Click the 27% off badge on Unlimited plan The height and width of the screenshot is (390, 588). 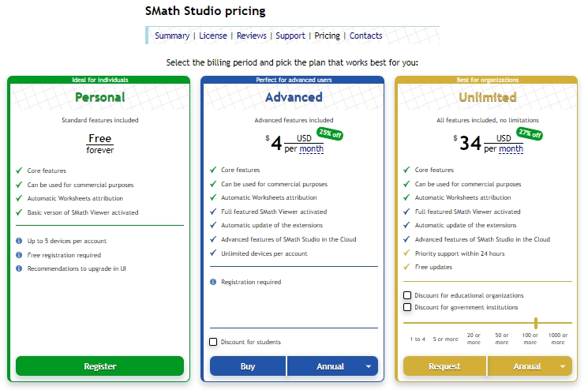click(x=529, y=133)
